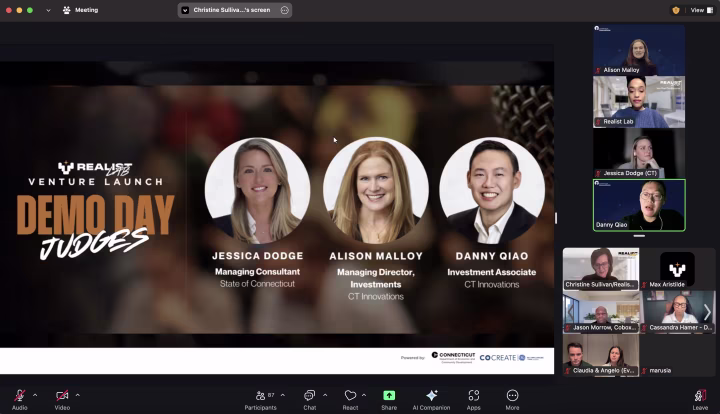Select Christine Sullivan's gallery tile
This screenshot has width=720, height=414.
(x=601, y=269)
